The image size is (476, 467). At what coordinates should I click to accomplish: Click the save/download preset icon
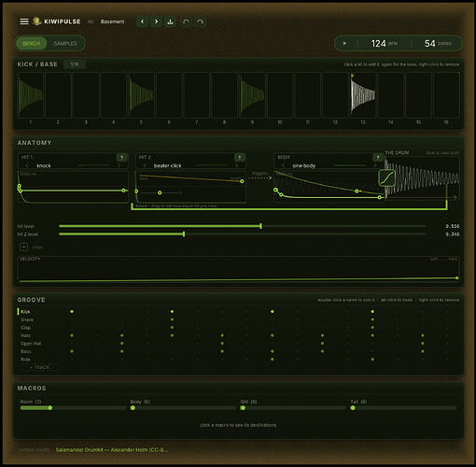coord(170,21)
